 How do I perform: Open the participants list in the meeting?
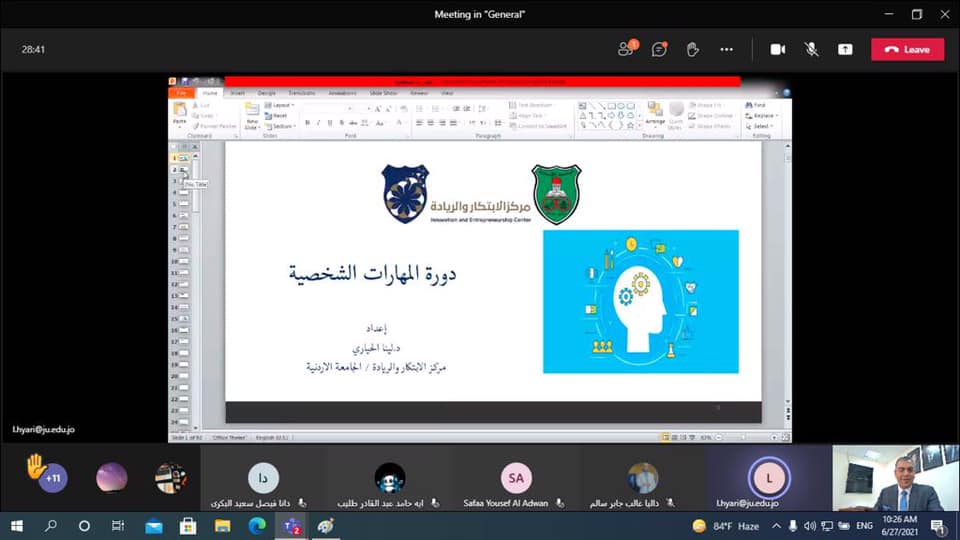point(627,49)
